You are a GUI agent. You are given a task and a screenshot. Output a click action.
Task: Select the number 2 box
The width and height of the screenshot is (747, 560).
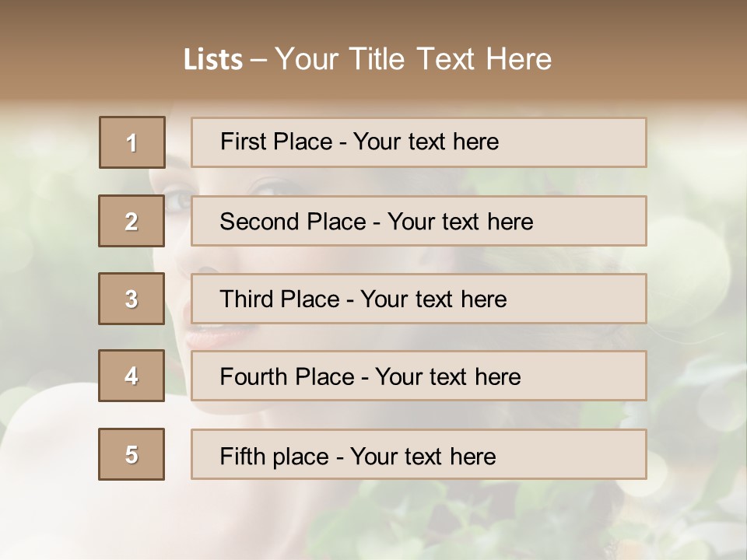pos(132,221)
